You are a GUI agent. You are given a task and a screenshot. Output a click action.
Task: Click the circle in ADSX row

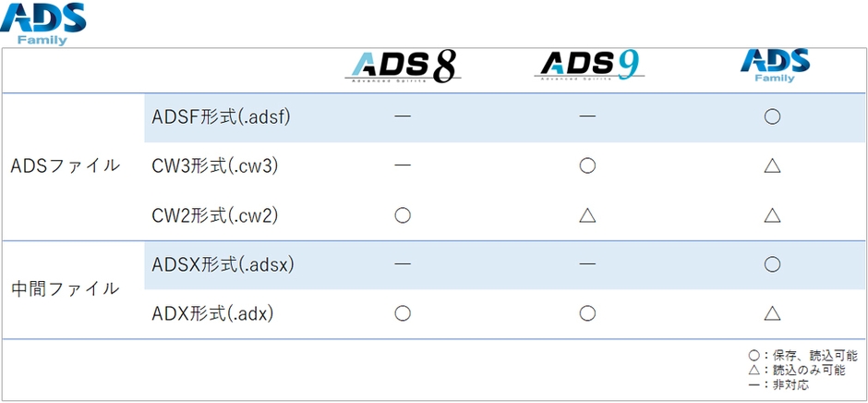click(x=773, y=265)
